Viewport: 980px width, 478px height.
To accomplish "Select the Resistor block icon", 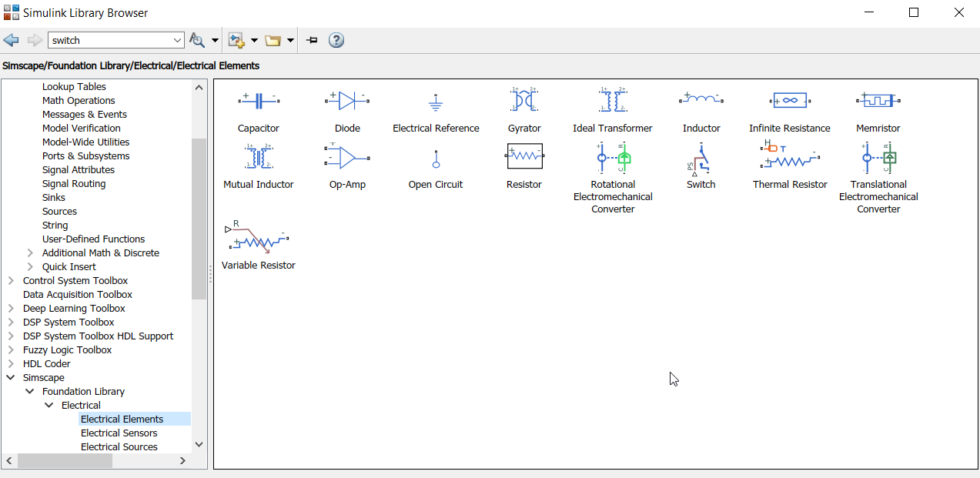I will [x=524, y=156].
